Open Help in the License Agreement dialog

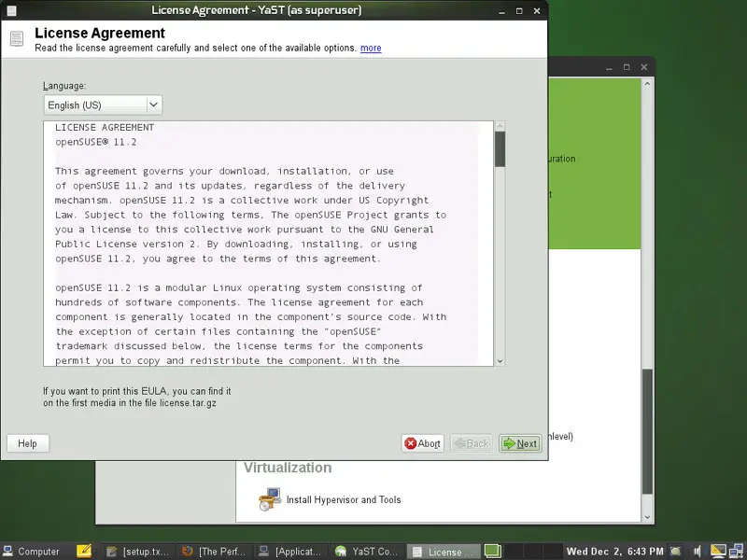28,444
